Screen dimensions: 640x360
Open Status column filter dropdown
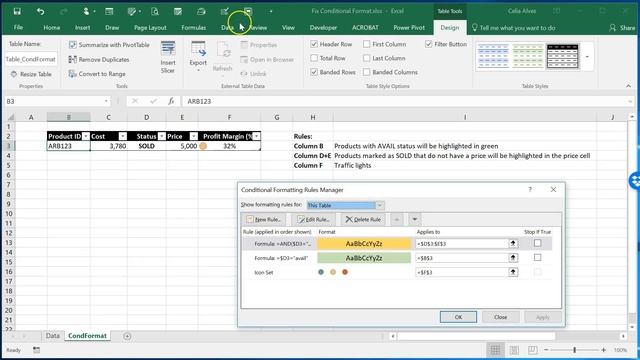click(x=162, y=136)
